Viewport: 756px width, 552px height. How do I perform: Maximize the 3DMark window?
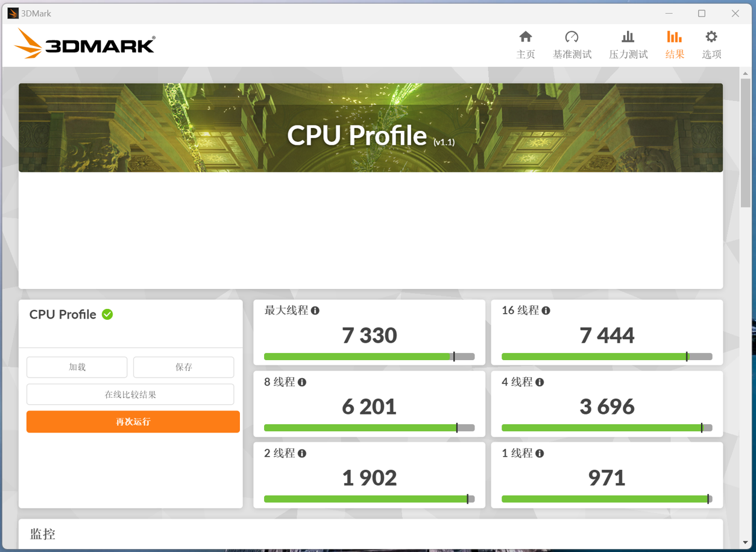[x=702, y=13]
